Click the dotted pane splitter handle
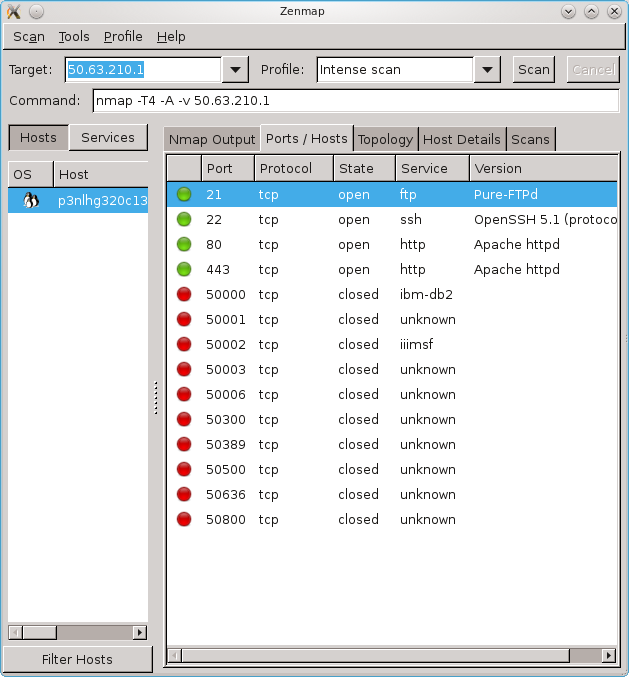The height and width of the screenshot is (677, 629). (x=156, y=398)
